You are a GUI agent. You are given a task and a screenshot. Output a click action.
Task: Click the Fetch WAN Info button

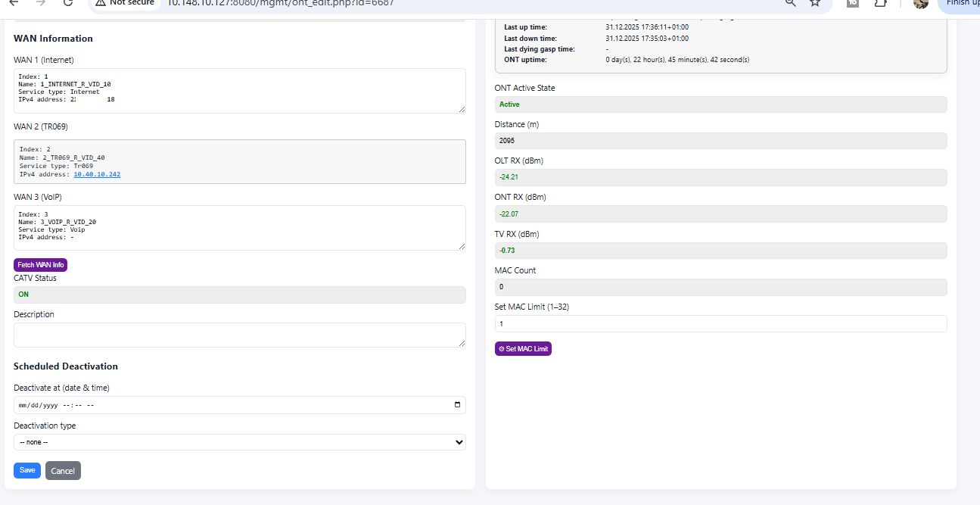(x=40, y=264)
